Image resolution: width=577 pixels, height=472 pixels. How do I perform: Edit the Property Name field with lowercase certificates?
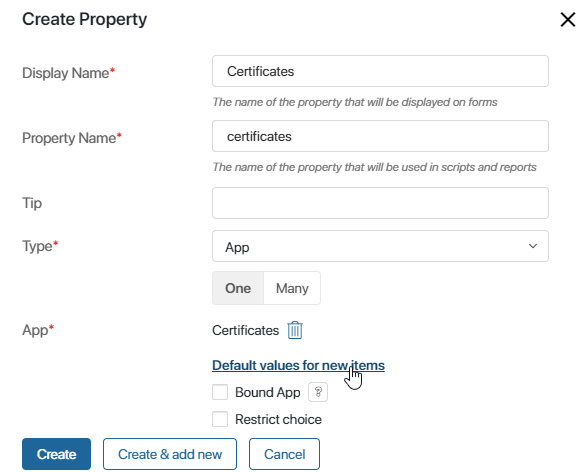380,136
